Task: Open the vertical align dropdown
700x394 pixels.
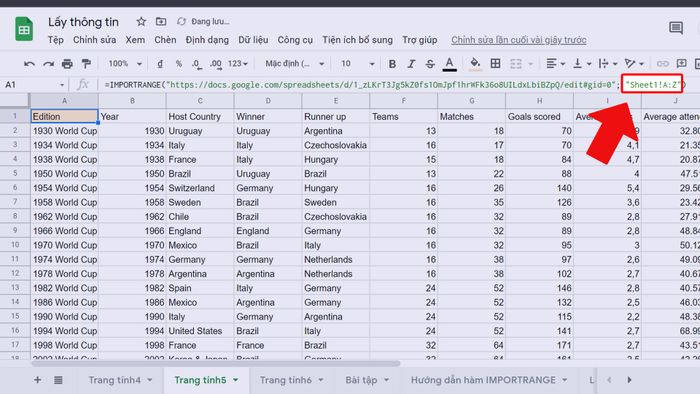Action: [x=582, y=64]
